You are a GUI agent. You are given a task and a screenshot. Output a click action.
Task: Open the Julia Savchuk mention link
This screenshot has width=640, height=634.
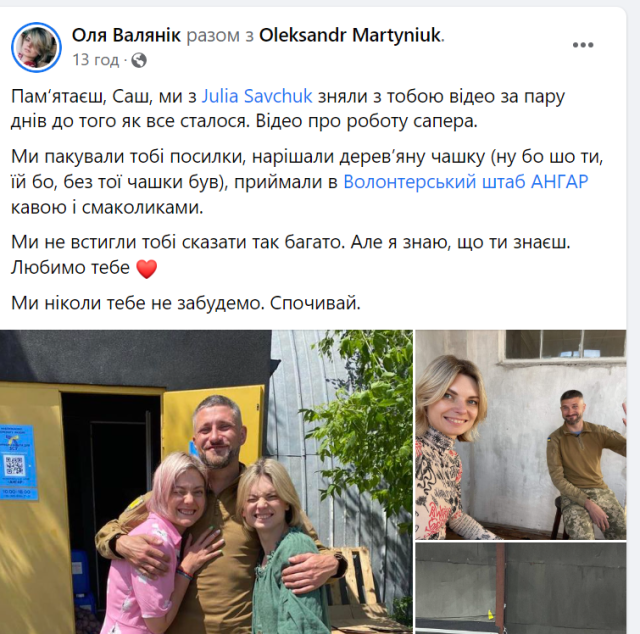pos(257,96)
